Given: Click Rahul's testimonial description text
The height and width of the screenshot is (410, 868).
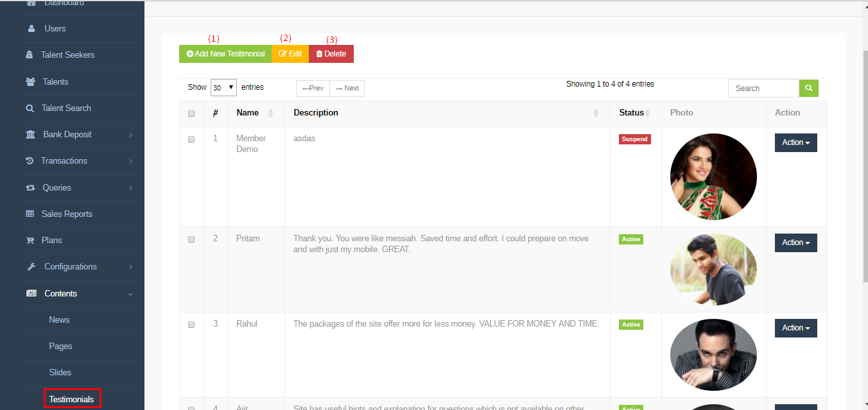Looking at the screenshot, I should [x=446, y=324].
